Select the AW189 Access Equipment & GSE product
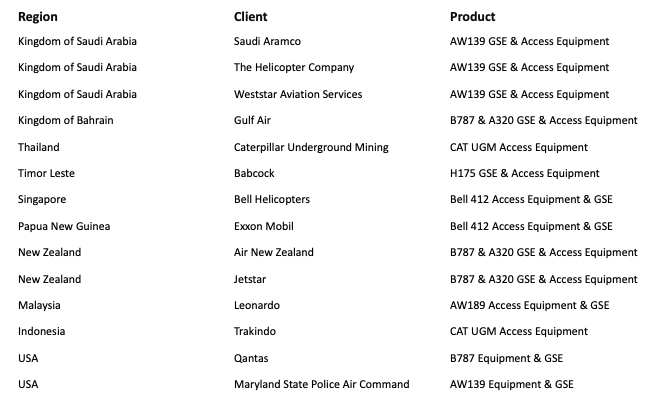Screen dimensions: 662x415 (x=530, y=305)
